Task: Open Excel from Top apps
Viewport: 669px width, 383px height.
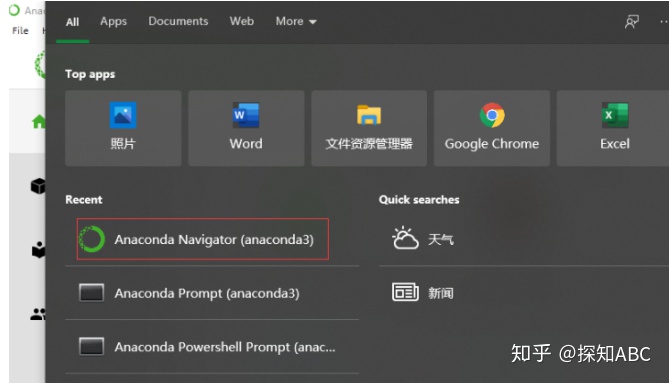Action: 614,128
